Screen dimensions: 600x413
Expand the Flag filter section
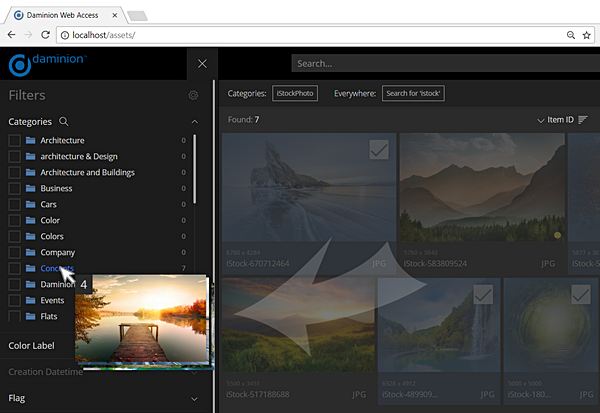(195, 399)
